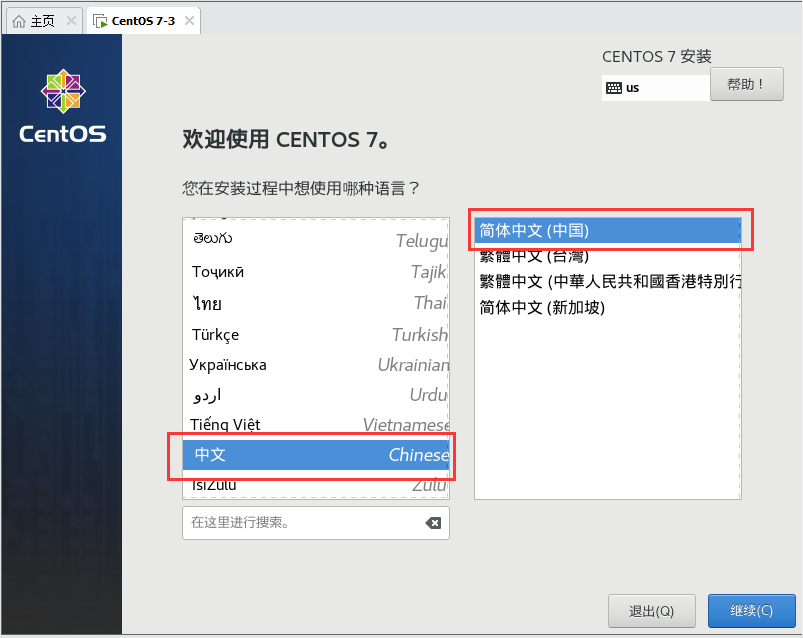The height and width of the screenshot is (638, 803).
Task: Close the 主页 tab
Action: click(x=71, y=20)
